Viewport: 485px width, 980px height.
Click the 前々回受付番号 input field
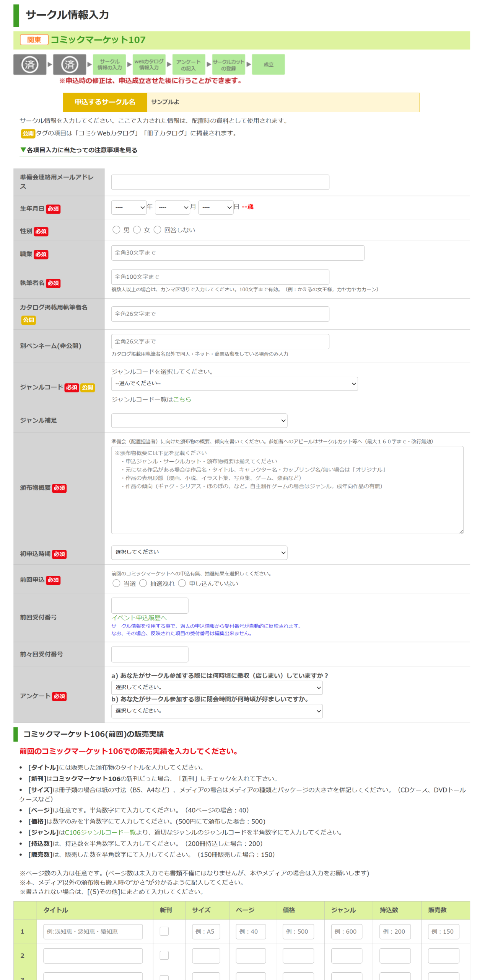(150, 654)
